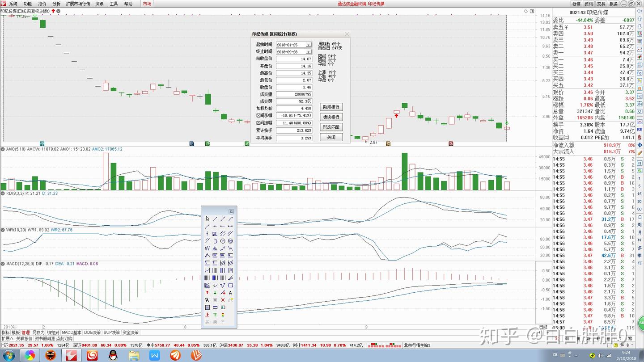Select the 资金决策 tab
The image size is (644, 362).
[131, 333]
